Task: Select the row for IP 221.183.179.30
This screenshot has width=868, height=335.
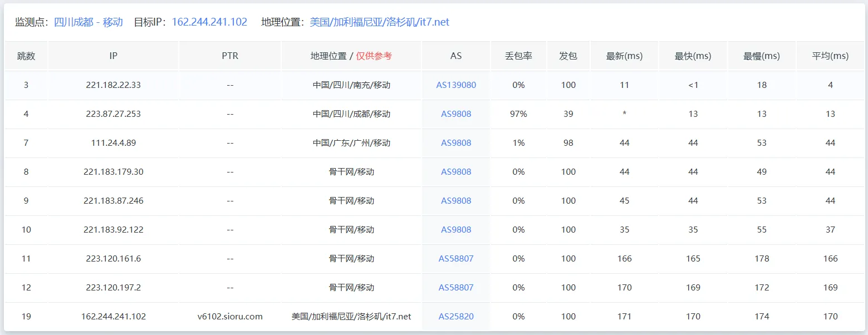Action: click(x=113, y=171)
